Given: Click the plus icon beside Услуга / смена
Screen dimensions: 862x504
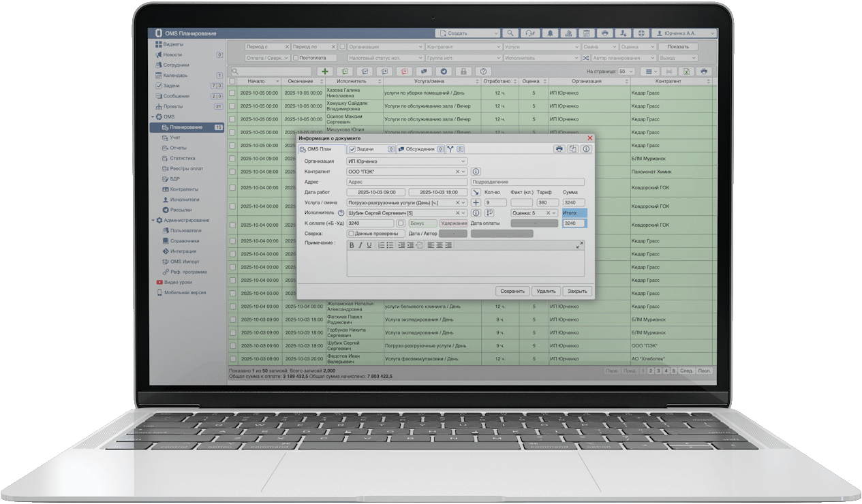Looking at the screenshot, I should [x=476, y=202].
